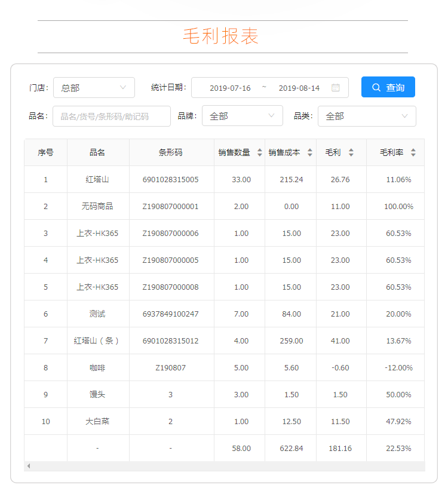Click the -12.00% margin rate cell

click(x=395, y=367)
